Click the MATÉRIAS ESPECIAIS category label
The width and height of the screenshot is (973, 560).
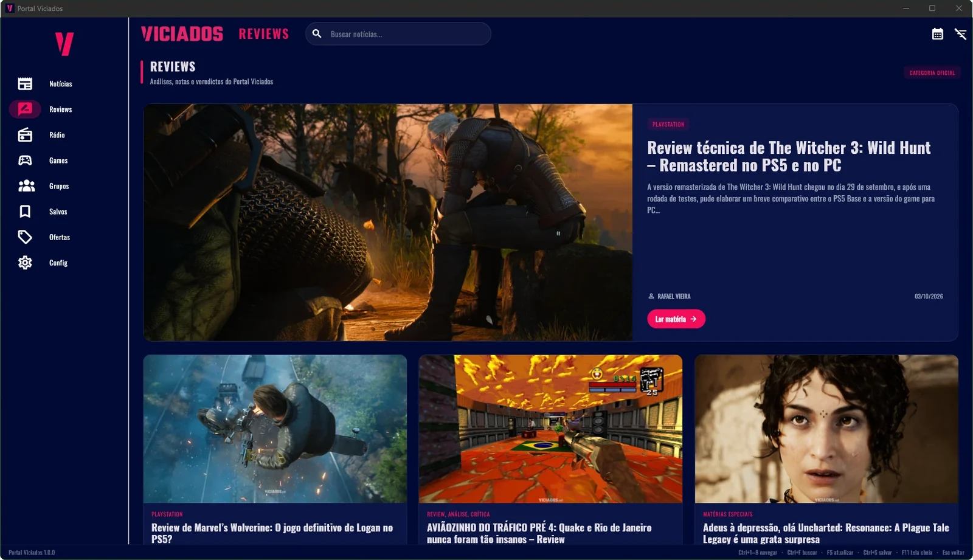tap(728, 514)
